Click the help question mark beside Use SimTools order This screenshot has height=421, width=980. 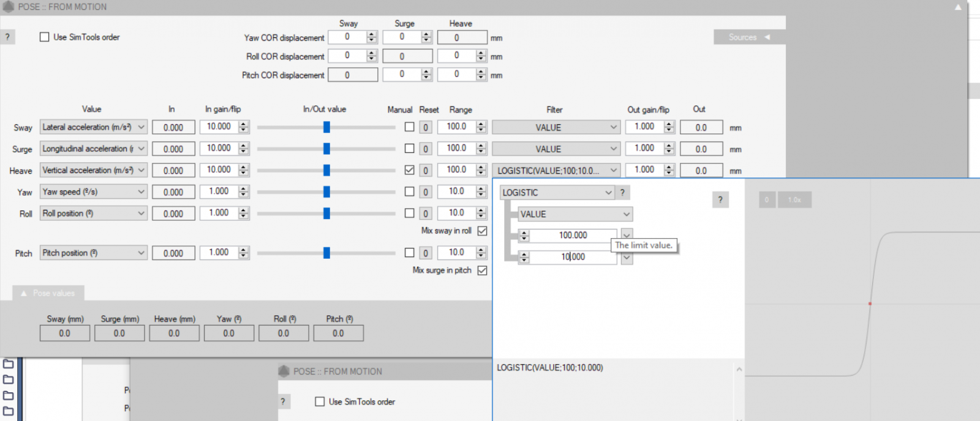pyautogui.click(x=7, y=37)
